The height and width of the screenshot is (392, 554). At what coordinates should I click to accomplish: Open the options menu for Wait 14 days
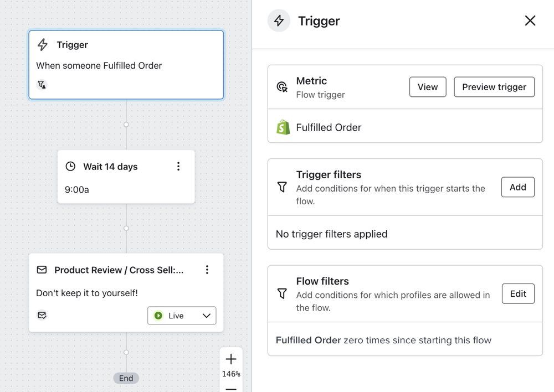point(178,166)
